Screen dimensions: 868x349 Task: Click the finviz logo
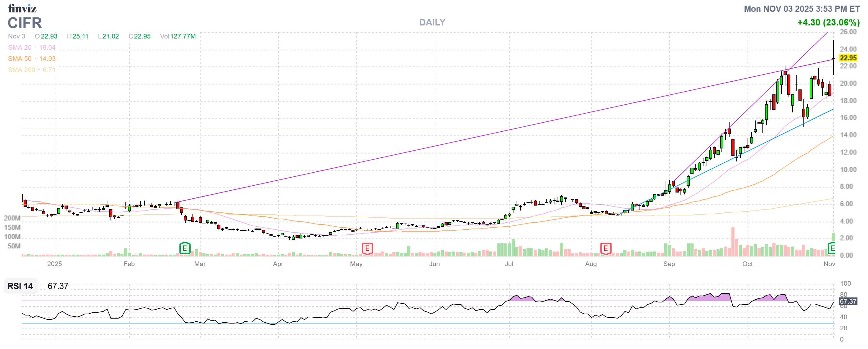[22, 8]
